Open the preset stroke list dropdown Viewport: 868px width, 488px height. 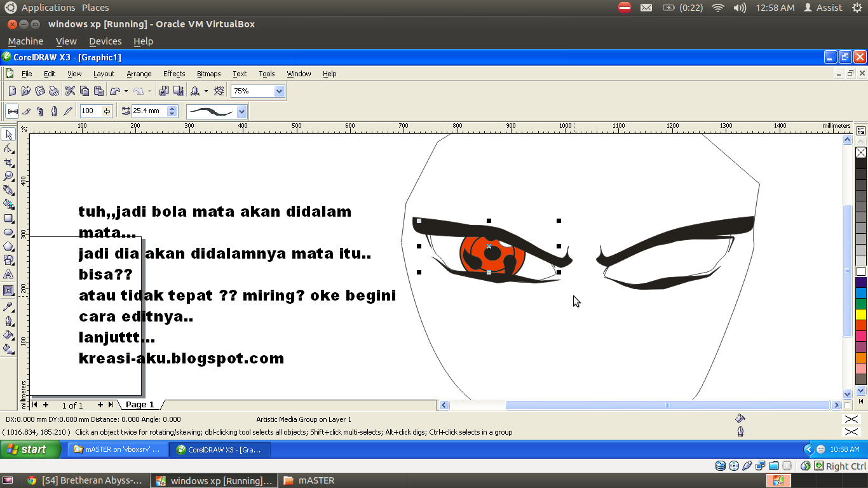tap(241, 111)
